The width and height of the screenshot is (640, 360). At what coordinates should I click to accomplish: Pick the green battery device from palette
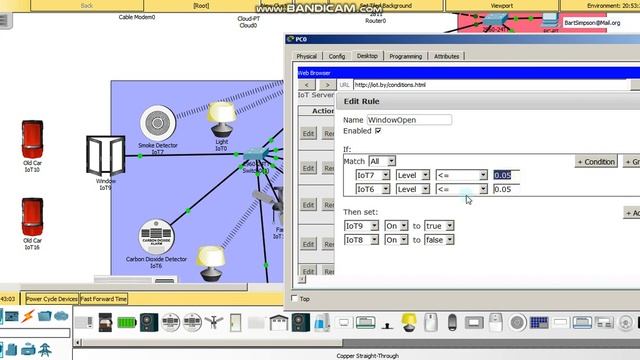coord(127,322)
